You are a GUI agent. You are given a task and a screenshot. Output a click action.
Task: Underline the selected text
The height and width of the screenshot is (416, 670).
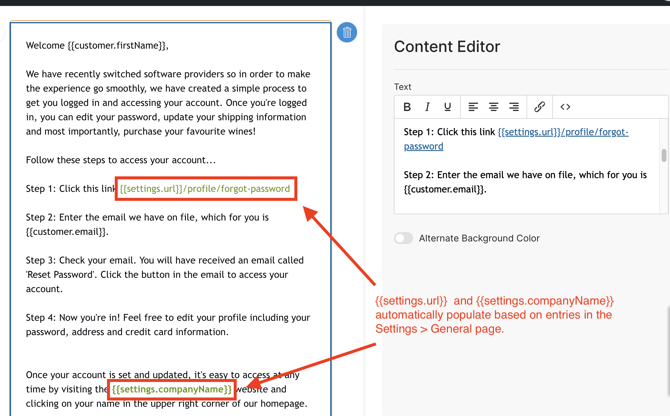pyautogui.click(x=447, y=107)
